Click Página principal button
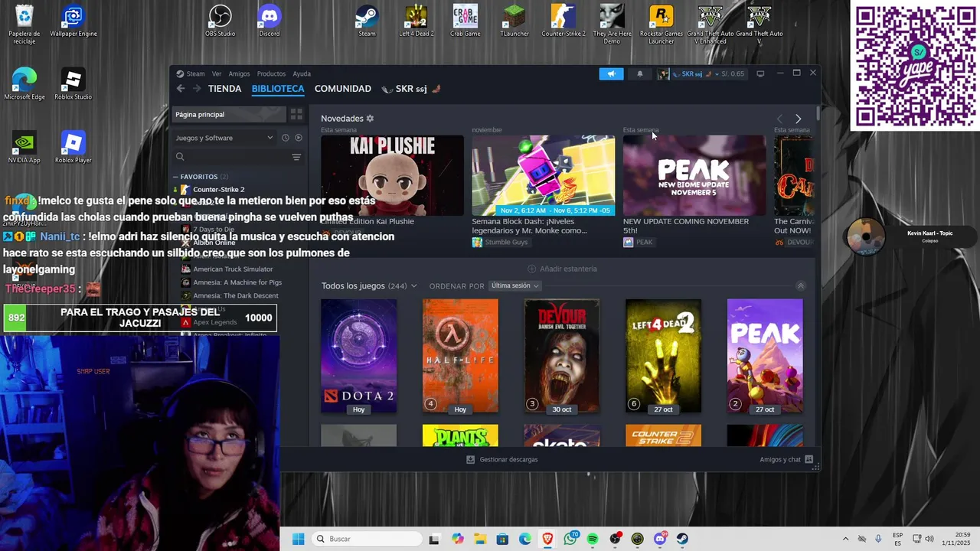This screenshot has width=980, height=551. click(x=228, y=114)
